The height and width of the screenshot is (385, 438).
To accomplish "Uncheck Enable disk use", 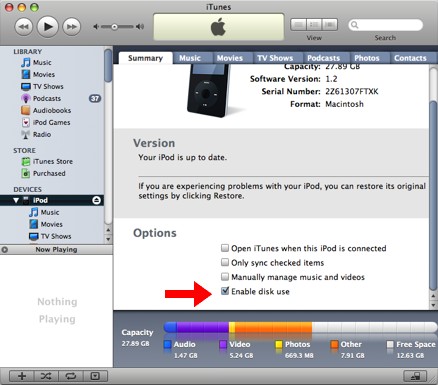I will pos(225,291).
